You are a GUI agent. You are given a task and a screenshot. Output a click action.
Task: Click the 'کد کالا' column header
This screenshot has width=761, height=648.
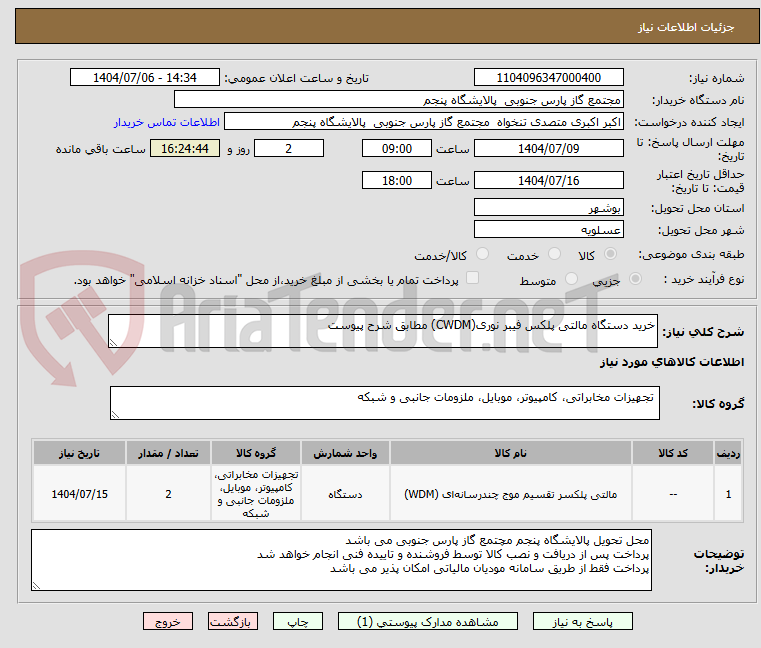pyautogui.click(x=673, y=453)
